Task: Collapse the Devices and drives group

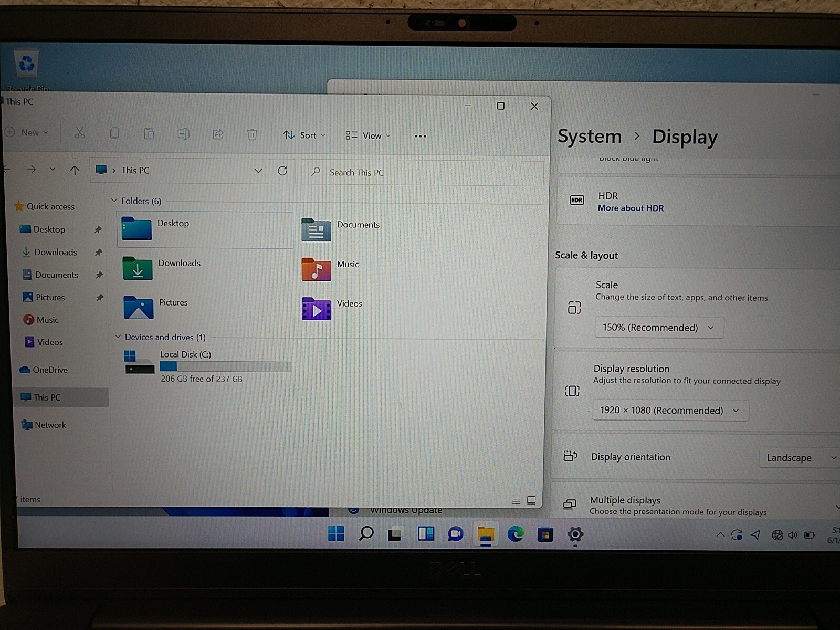Action: tap(118, 337)
